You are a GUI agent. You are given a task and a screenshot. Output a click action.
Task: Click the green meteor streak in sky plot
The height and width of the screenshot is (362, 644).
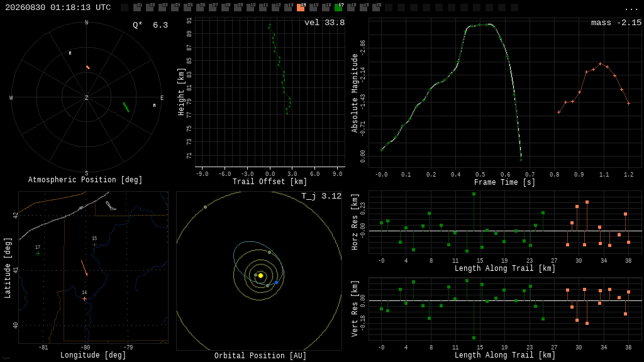click(126, 107)
